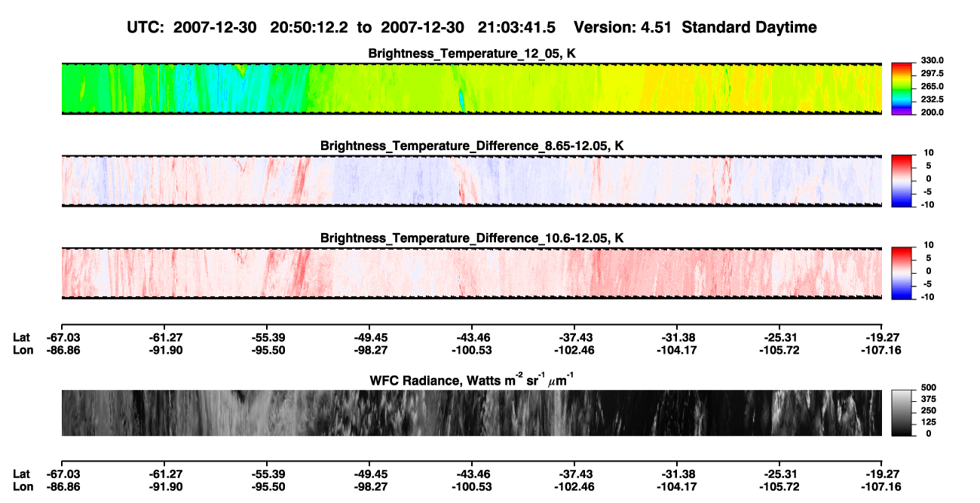
Task: Click longitude -98.27 above the WFC Radiance title
Action: 371,350
